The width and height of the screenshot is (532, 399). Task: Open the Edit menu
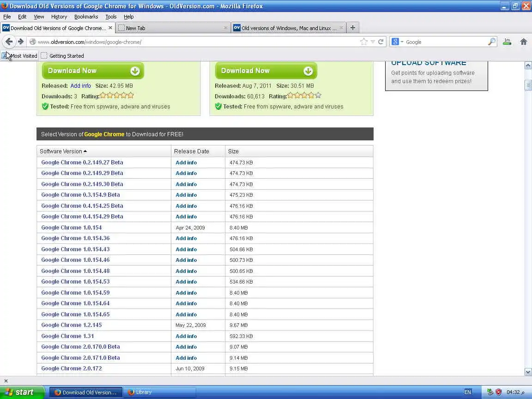(22, 17)
